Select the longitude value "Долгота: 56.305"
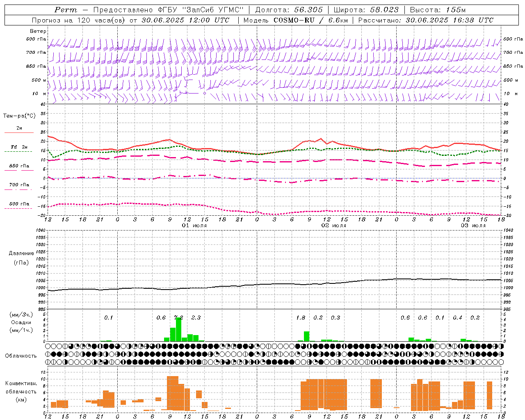Image resolution: width=525 pixels, height=420 pixels. pyautogui.click(x=289, y=10)
